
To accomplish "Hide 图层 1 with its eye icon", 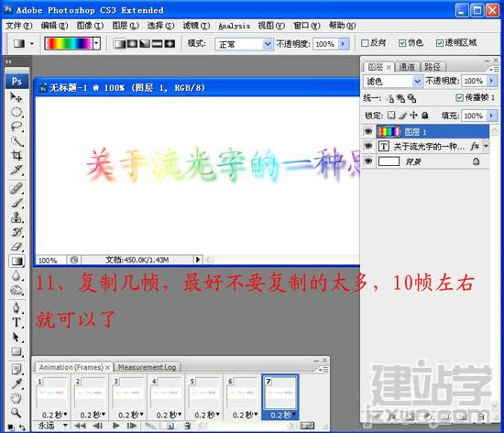I will [x=368, y=131].
